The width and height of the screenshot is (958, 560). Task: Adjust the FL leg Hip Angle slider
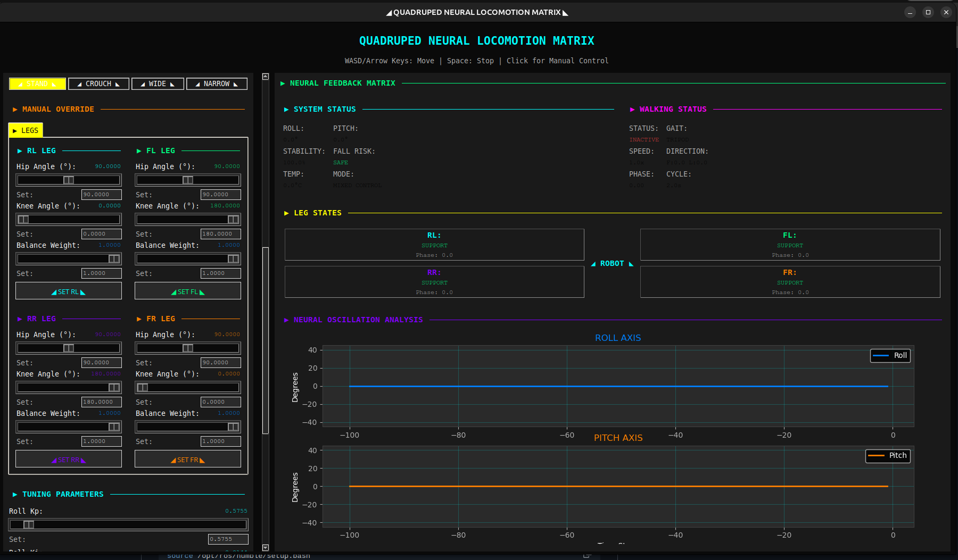188,180
